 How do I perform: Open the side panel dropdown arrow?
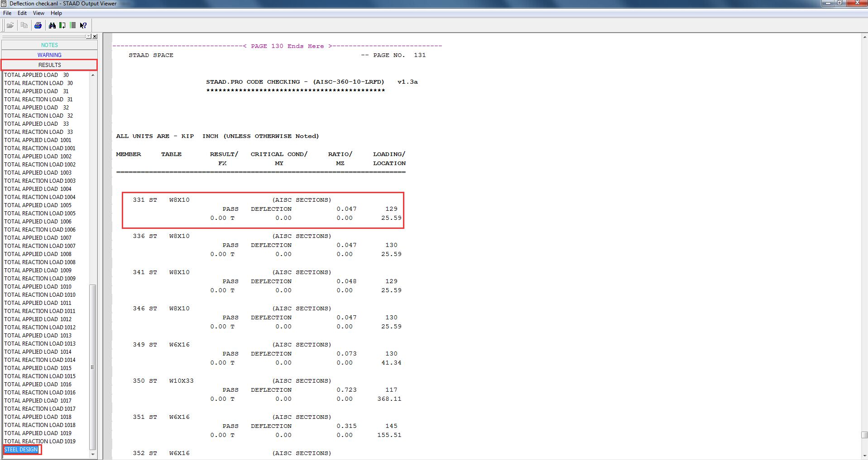click(x=89, y=37)
